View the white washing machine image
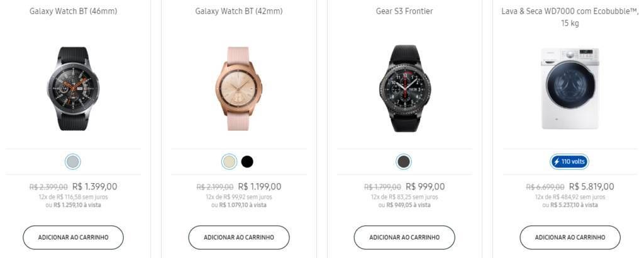The width and height of the screenshot is (644, 258). click(x=570, y=88)
